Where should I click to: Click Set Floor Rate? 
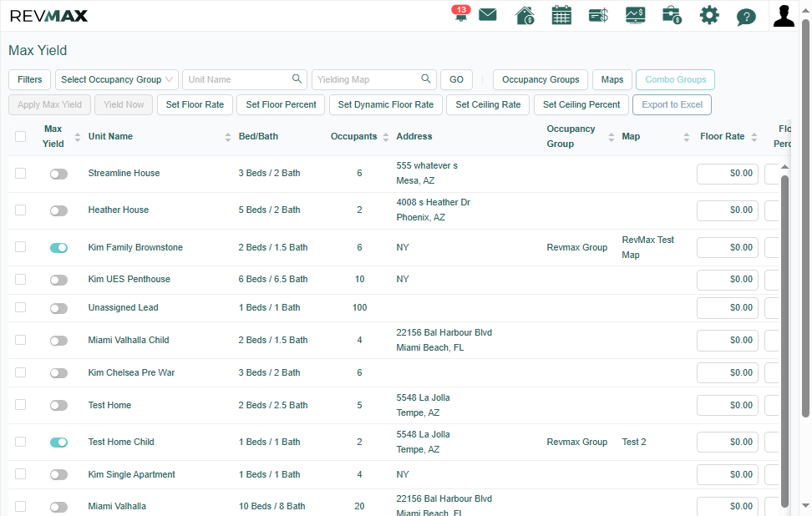tap(195, 104)
